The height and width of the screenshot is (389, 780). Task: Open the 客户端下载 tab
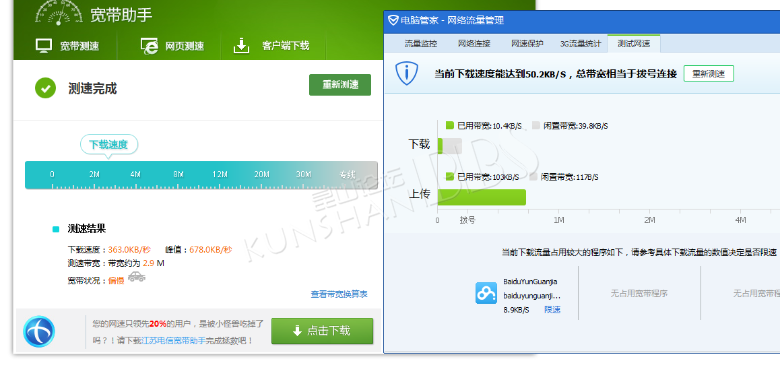271,46
